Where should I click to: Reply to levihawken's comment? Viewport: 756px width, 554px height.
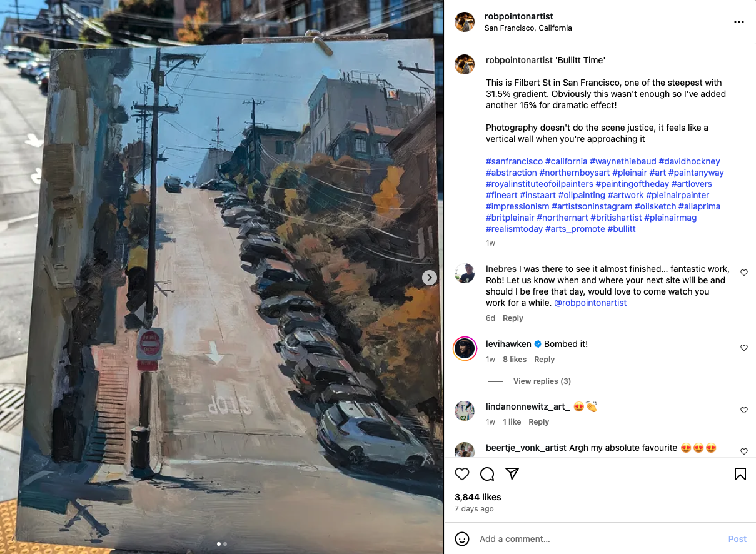click(544, 360)
